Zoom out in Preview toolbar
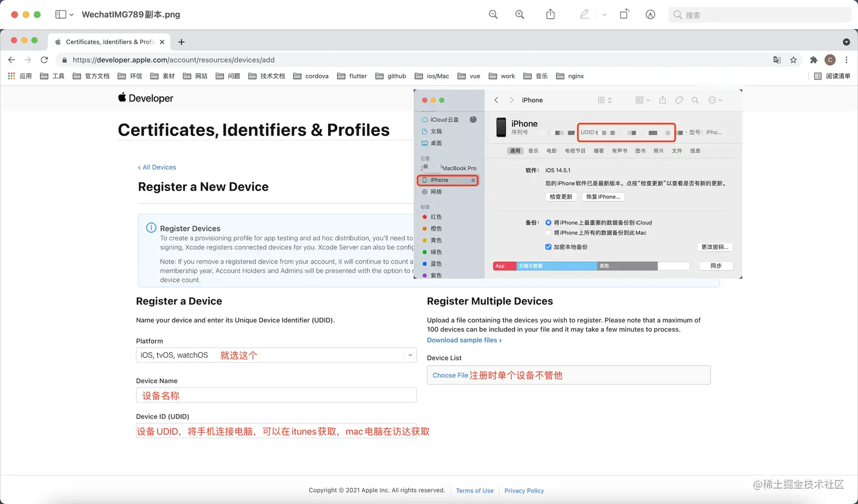The height and width of the screenshot is (504, 858). [x=493, y=15]
